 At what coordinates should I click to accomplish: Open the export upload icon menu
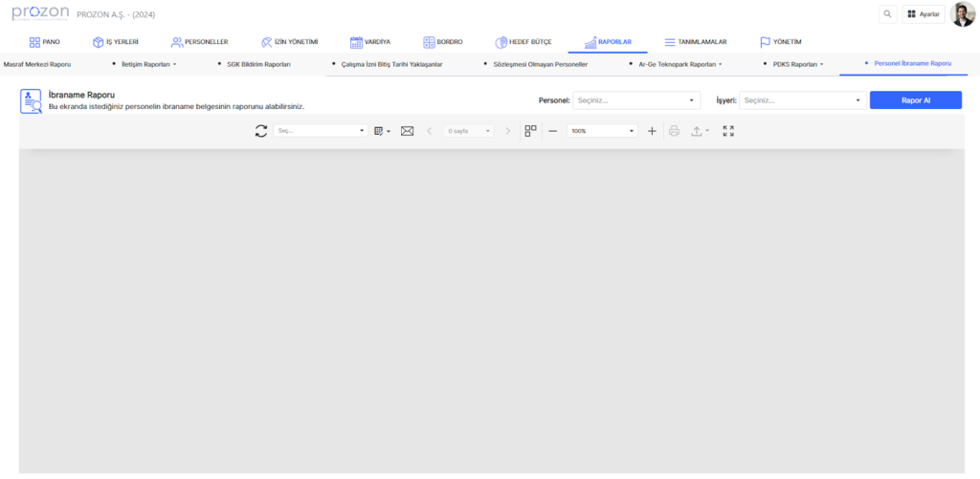(700, 131)
